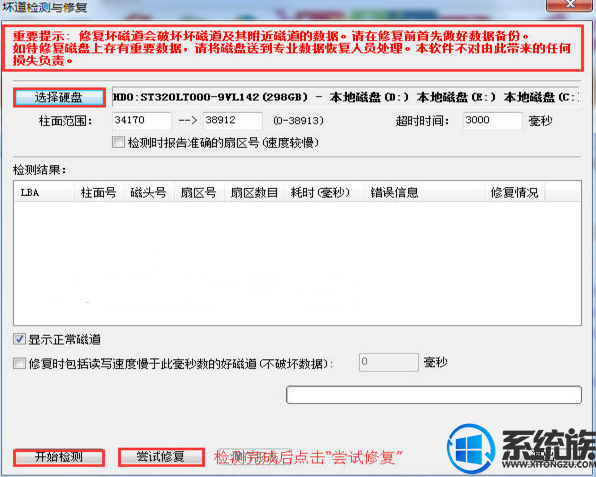Select the 扇区数目 column header

(255, 192)
